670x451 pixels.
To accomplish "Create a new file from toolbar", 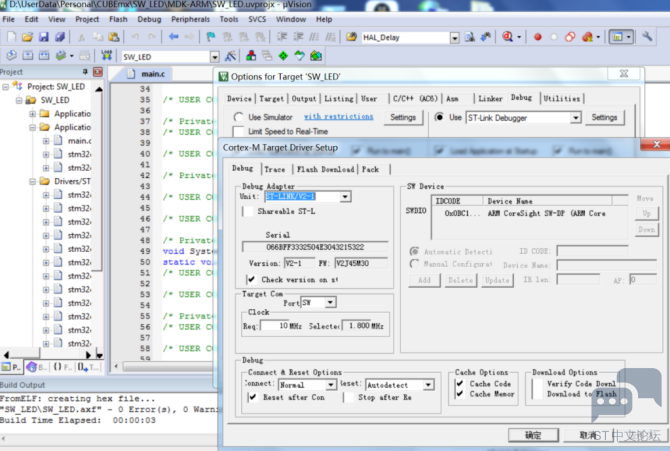I will pyautogui.click(x=12, y=37).
